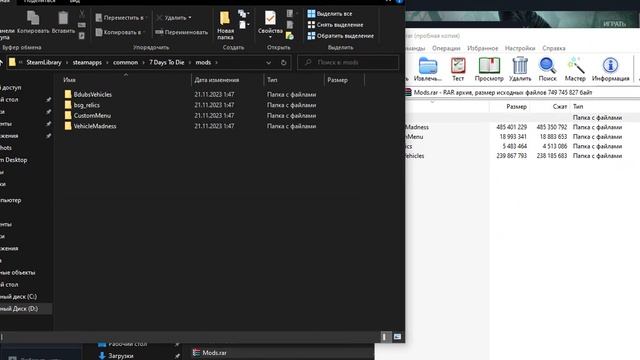Click the search in mods field
This screenshot has height=360, width=640.
coord(348,62)
